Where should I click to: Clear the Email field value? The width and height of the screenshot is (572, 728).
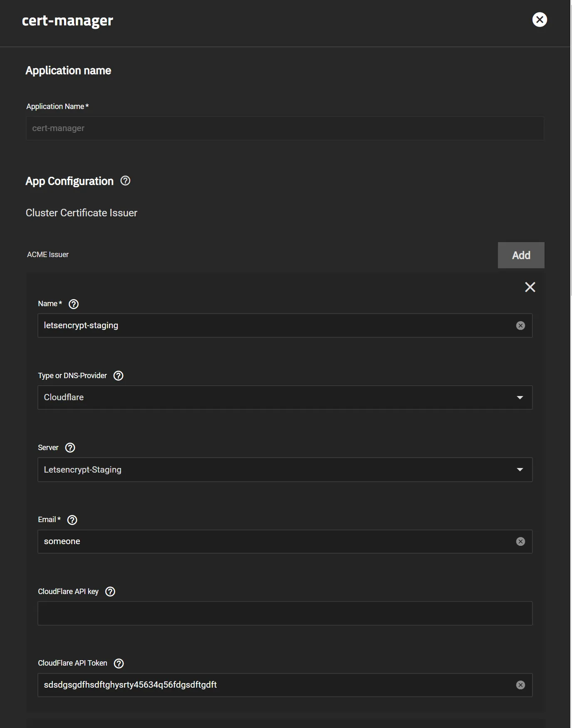click(520, 542)
